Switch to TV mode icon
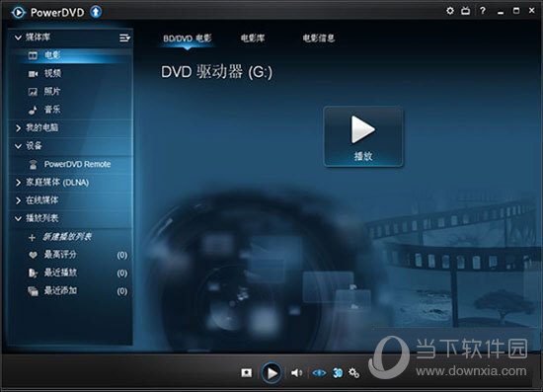543x392 pixels. pos(465,11)
